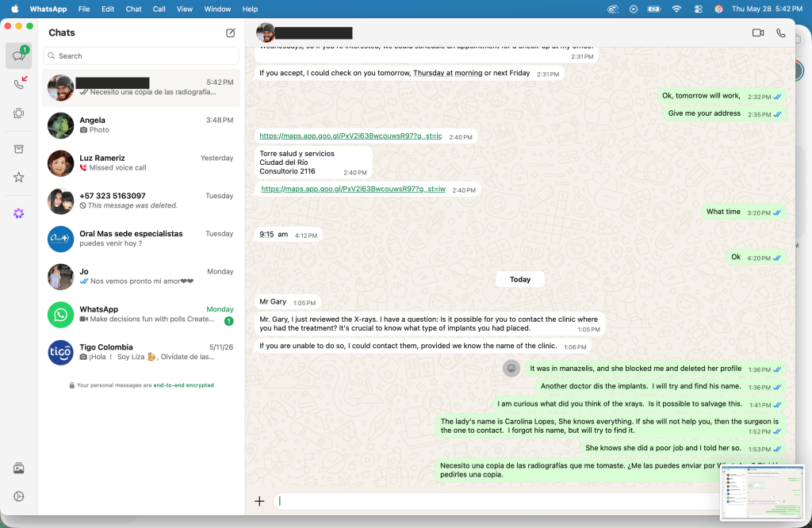
Task: Open the end-to-end encrypted link
Action: pyautogui.click(x=183, y=385)
